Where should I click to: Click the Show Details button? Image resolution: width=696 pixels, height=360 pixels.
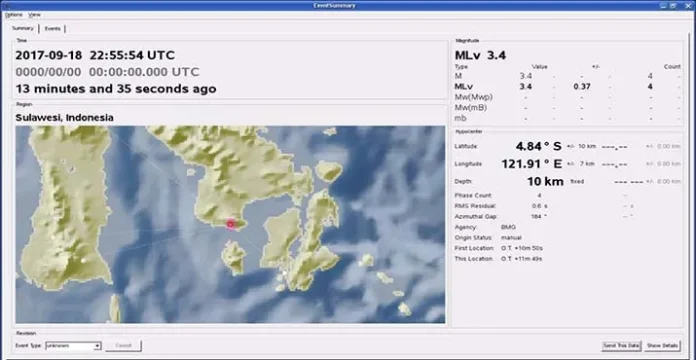662,345
